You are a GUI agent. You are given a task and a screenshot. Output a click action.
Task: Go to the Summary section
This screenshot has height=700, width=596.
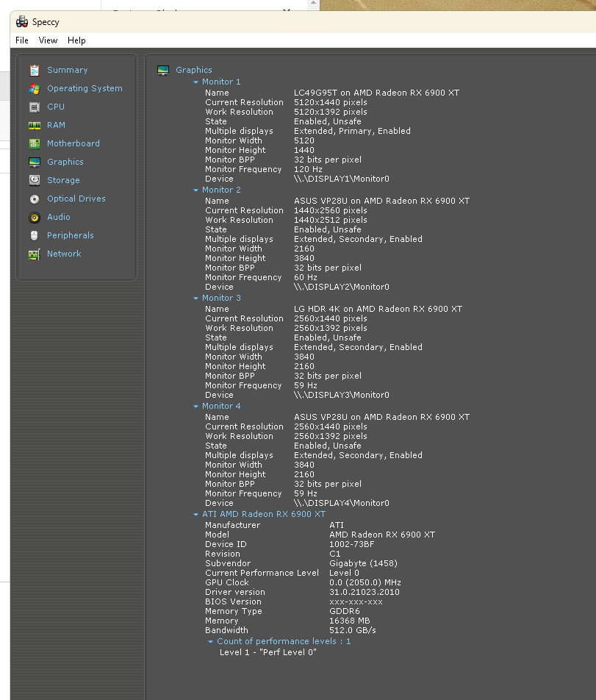point(68,70)
